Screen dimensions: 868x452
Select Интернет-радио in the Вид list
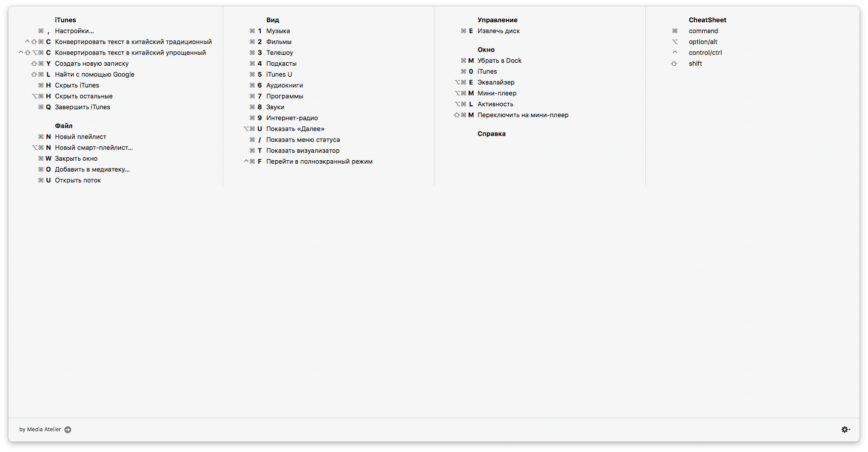292,118
